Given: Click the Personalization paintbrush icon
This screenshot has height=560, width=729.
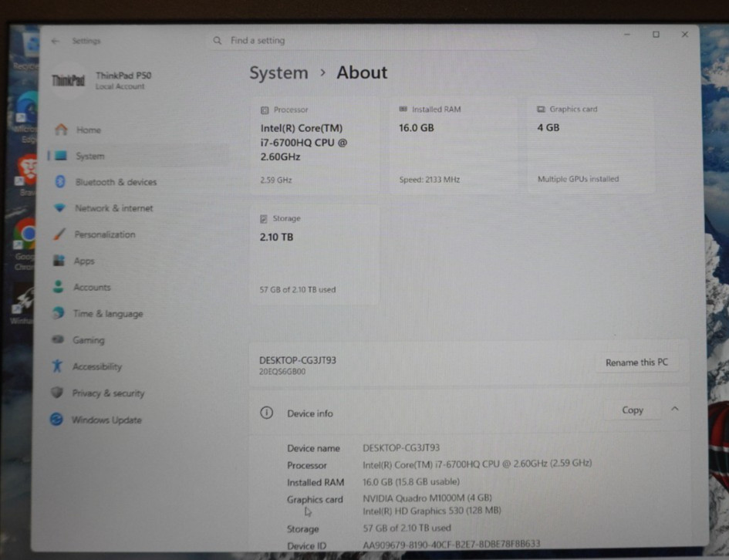Looking at the screenshot, I should pyautogui.click(x=59, y=234).
